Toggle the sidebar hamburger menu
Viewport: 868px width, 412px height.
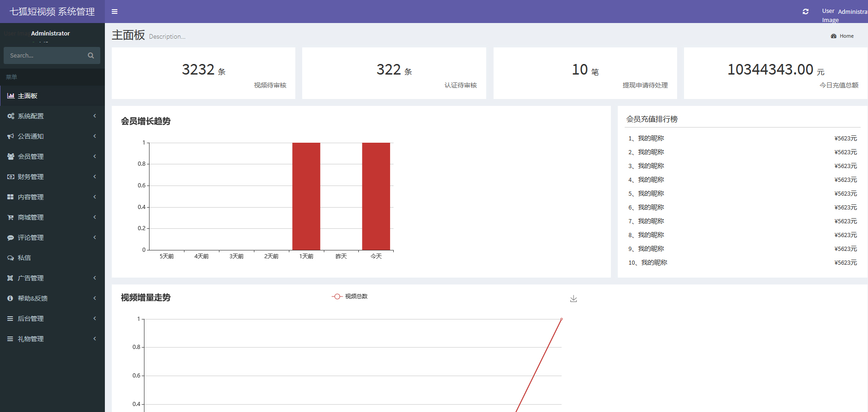pyautogui.click(x=115, y=12)
